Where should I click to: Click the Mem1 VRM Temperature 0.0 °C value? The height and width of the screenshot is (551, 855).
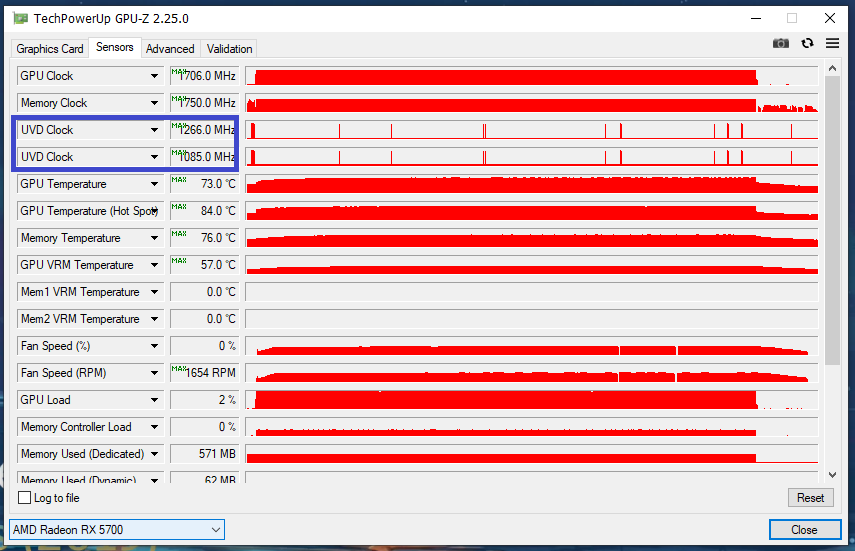(x=204, y=292)
